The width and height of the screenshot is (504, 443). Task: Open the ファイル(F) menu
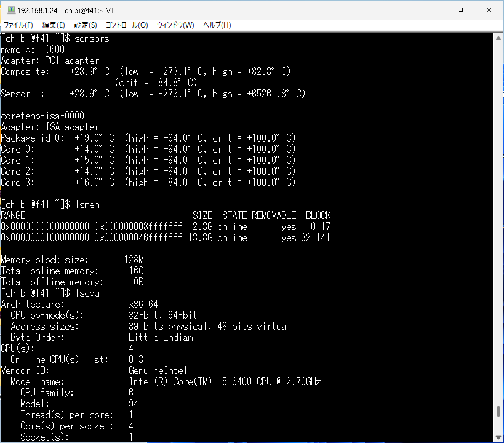tap(18, 25)
